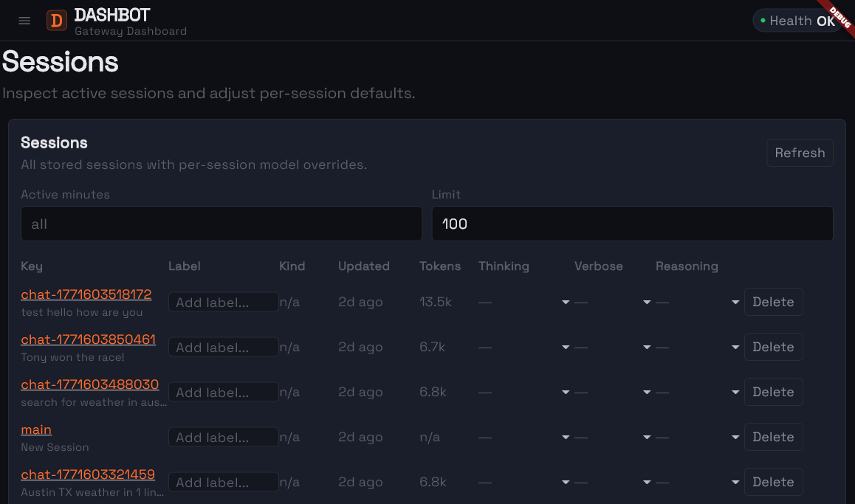Click the Limit input showing 100

tap(633, 223)
